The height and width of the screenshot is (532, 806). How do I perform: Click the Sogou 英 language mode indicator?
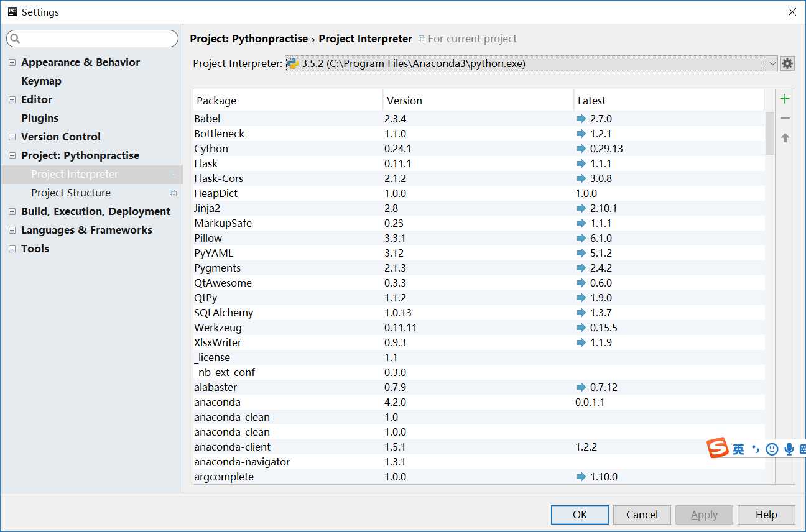738,449
